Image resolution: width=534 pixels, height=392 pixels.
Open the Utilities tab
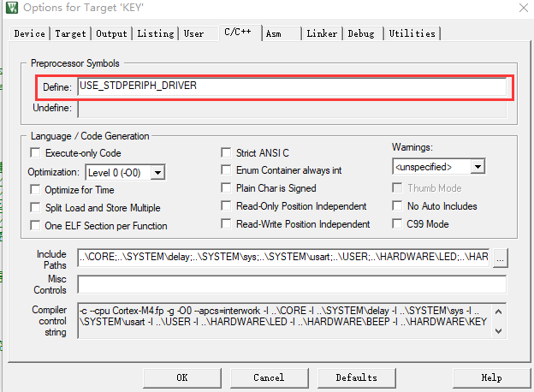point(412,33)
